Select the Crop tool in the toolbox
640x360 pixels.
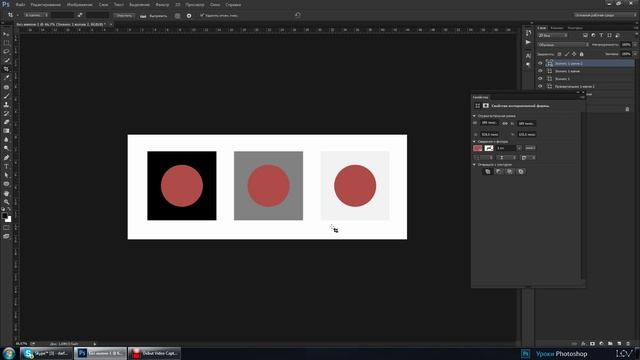click(6, 69)
